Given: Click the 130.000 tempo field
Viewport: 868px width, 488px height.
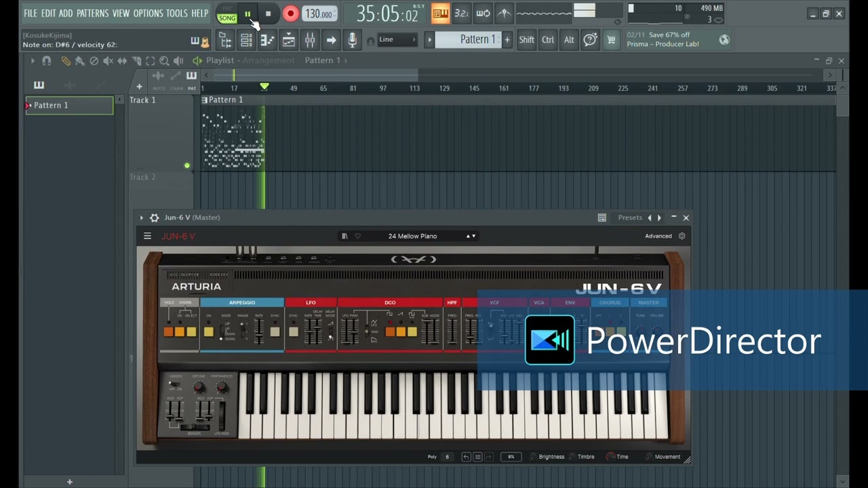Looking at the screenshot, I should pos(319,14).
